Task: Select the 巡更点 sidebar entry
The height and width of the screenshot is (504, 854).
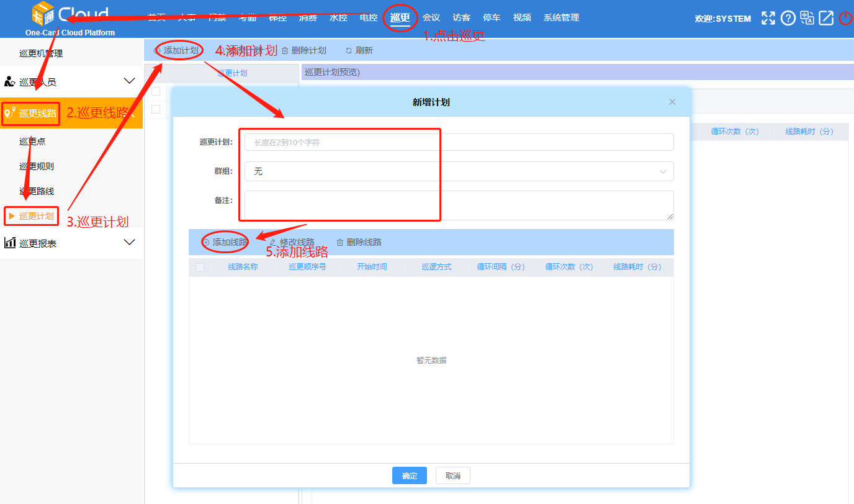Action: (30, 141)
